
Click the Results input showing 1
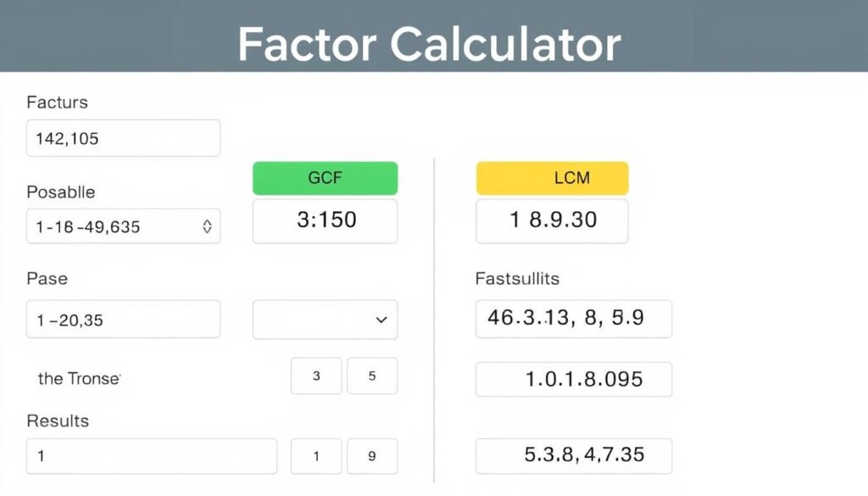(151, 455)
